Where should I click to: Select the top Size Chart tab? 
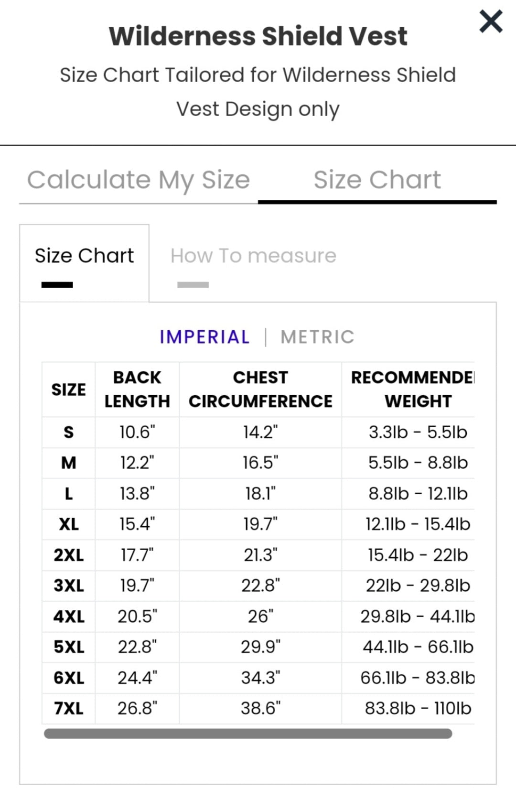(x=377, y=180)
